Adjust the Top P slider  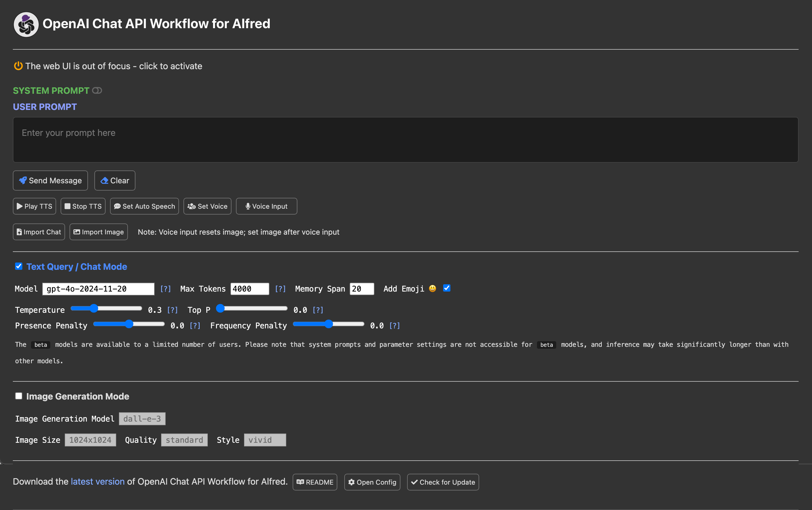click(x=252, y=309)
